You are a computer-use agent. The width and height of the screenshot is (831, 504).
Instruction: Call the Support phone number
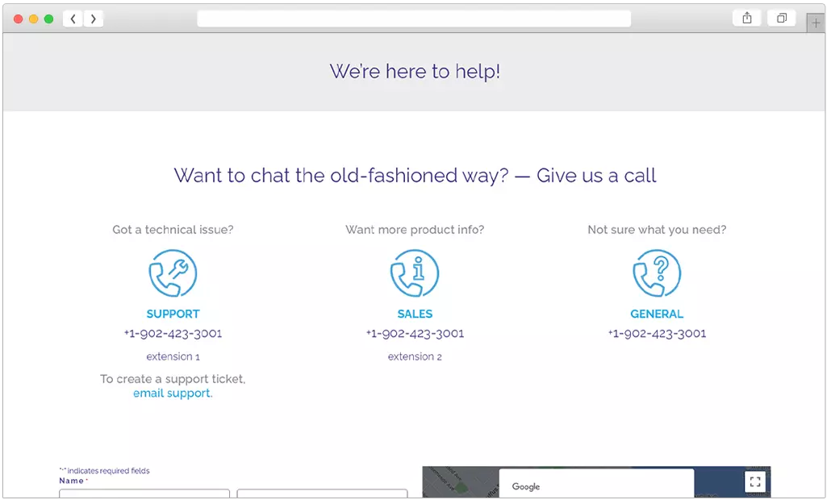click(x=173, y=333)
